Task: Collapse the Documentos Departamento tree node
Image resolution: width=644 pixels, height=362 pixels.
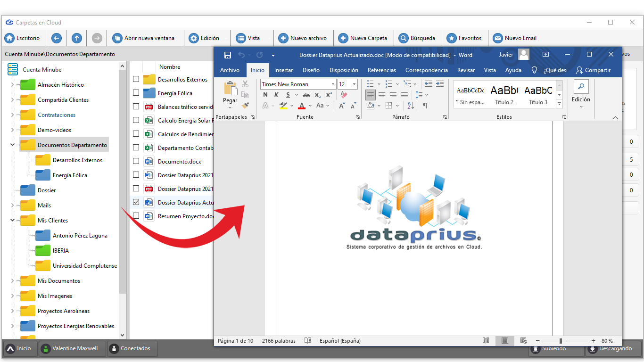Action: coord(12,145)
